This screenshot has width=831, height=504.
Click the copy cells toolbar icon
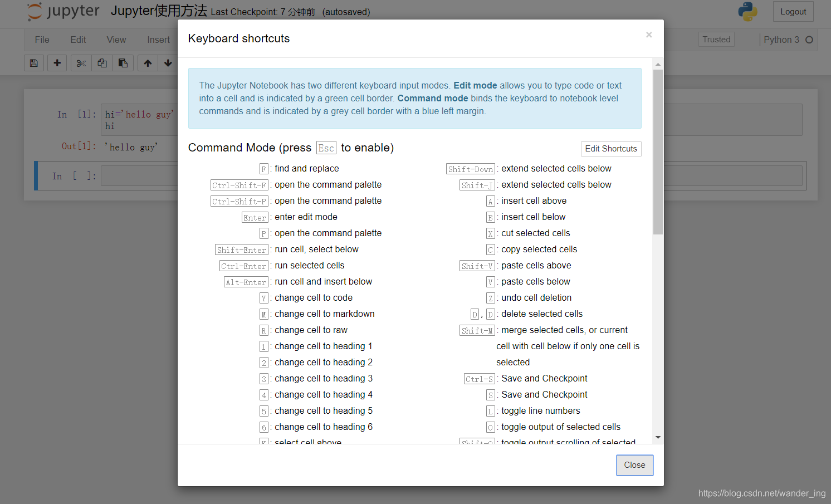tap(102, 63)
